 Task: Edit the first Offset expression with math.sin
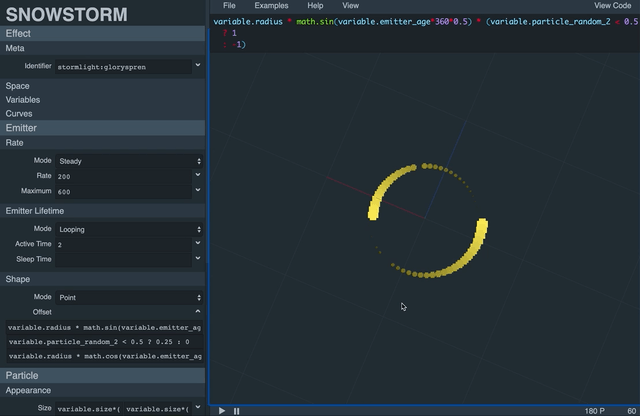(x=104, y=327)
